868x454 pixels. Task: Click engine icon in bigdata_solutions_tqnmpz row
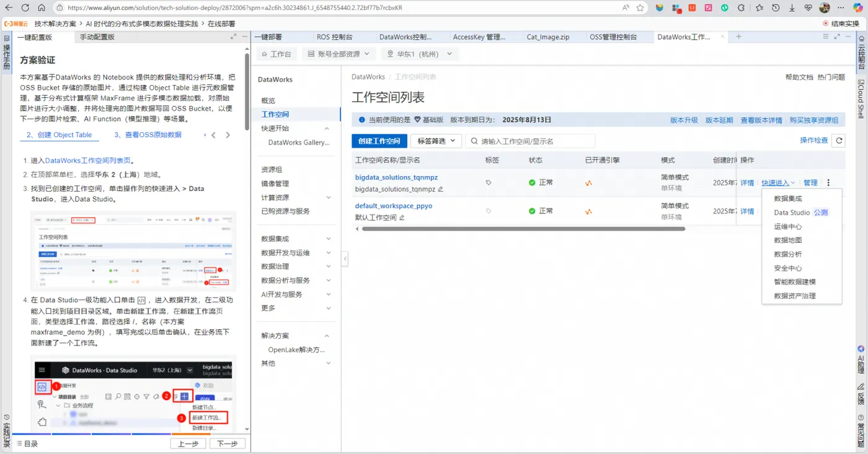tap(588, 183)
